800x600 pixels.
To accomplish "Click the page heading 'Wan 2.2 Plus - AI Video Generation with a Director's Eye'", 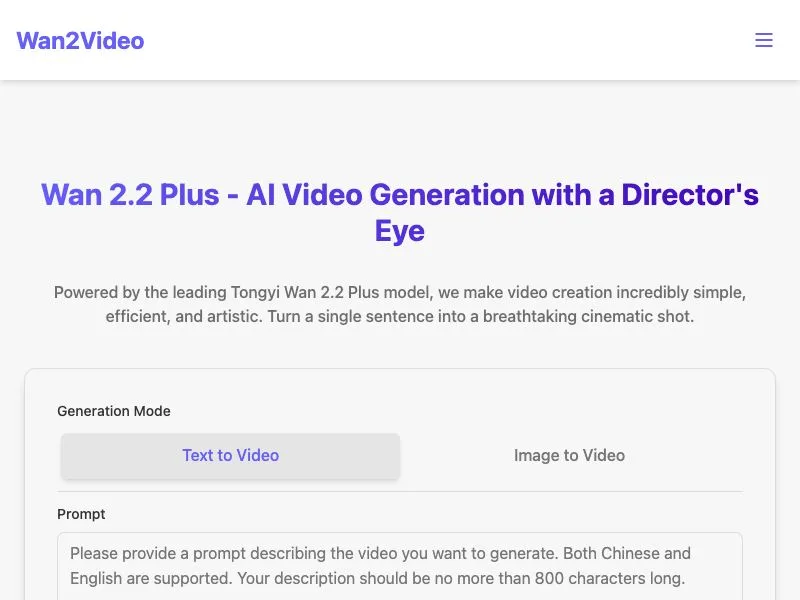I will coord(400,212).
